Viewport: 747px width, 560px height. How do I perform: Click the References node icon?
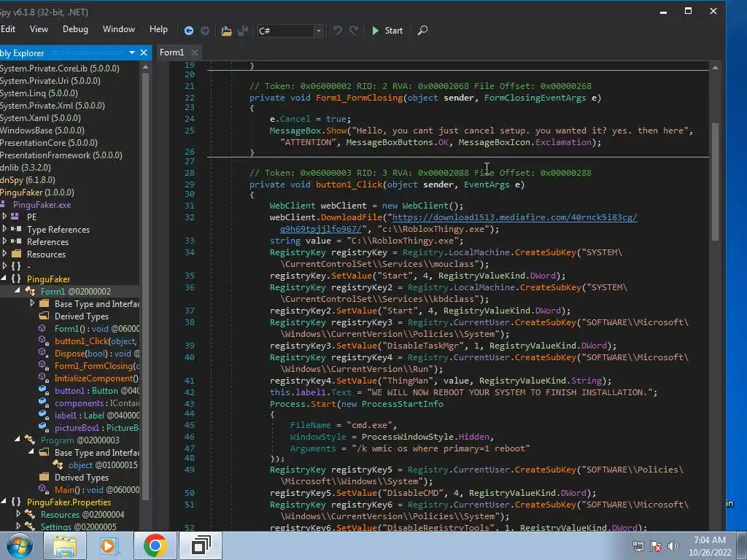(x=16, y=241)
